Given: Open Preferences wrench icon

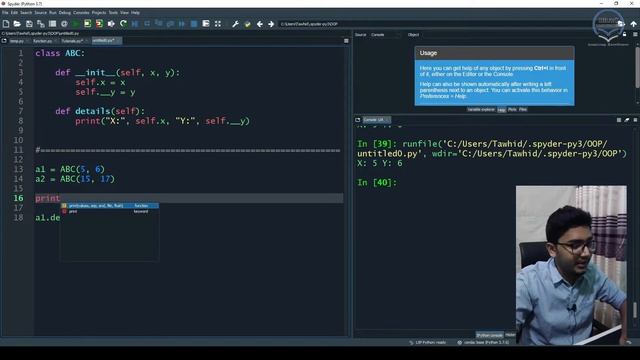Looking at the screenshot, I should tap(236, 24).
